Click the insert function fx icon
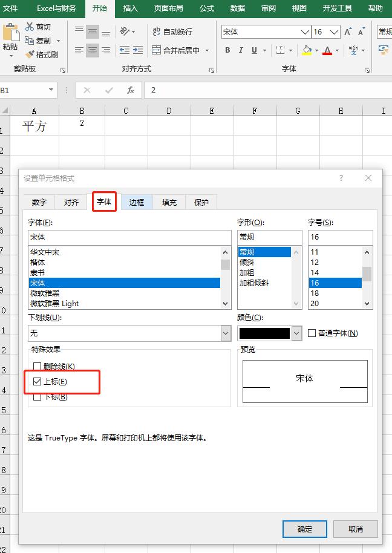Viewport: 392px width, 553px height. [x=131, y=90]
